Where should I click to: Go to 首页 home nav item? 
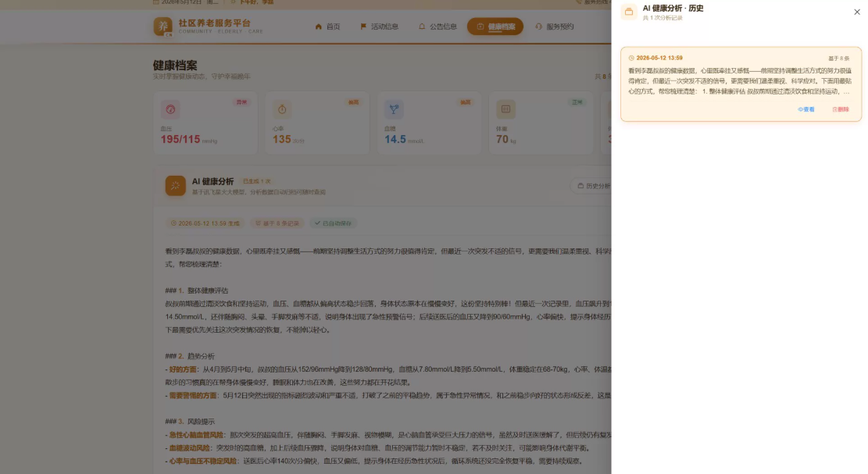coord(327,27)
